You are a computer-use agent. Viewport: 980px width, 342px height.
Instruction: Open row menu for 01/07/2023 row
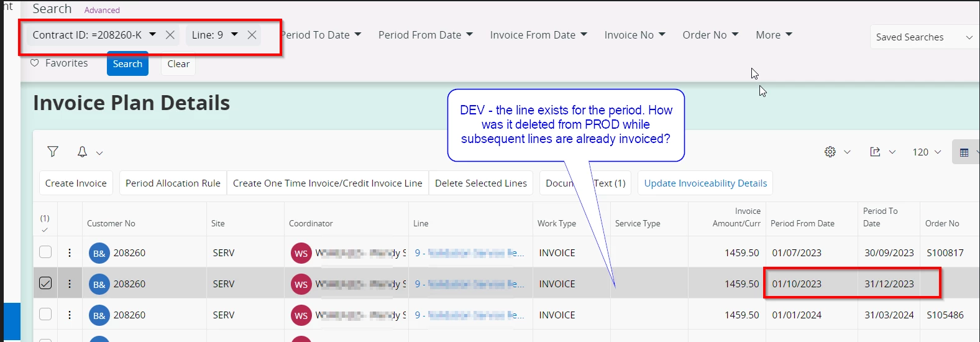click(70, 252)
